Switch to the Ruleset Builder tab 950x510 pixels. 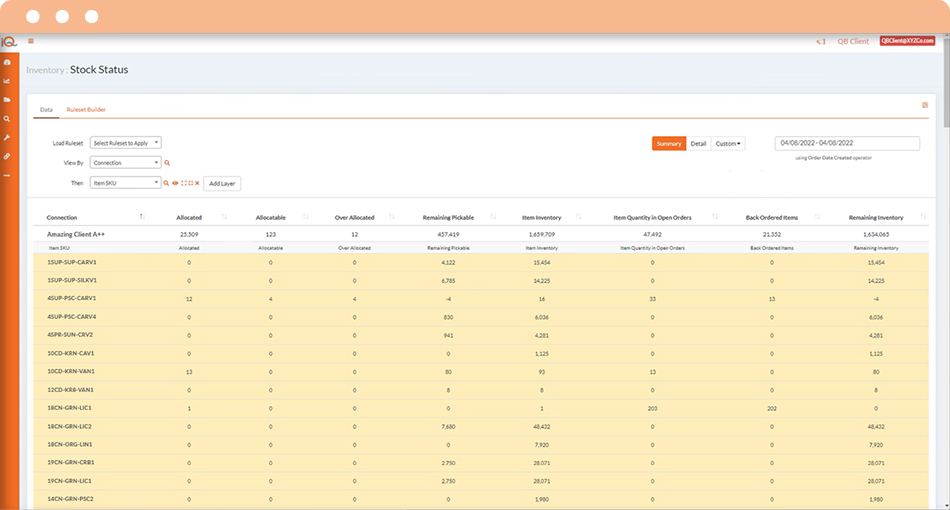pos(86,109)
